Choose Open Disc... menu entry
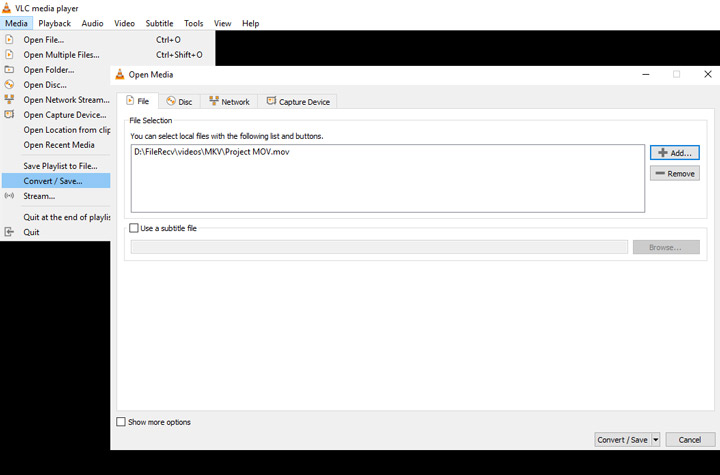Image resolution: width=720 pixels, height=475 pixels. [56, 85]
